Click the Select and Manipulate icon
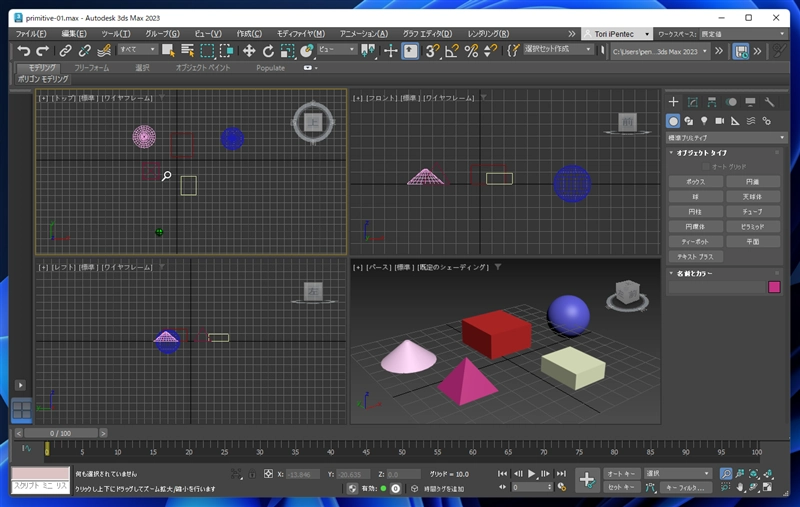The image size is (800, 507). [x=390, y=50]
